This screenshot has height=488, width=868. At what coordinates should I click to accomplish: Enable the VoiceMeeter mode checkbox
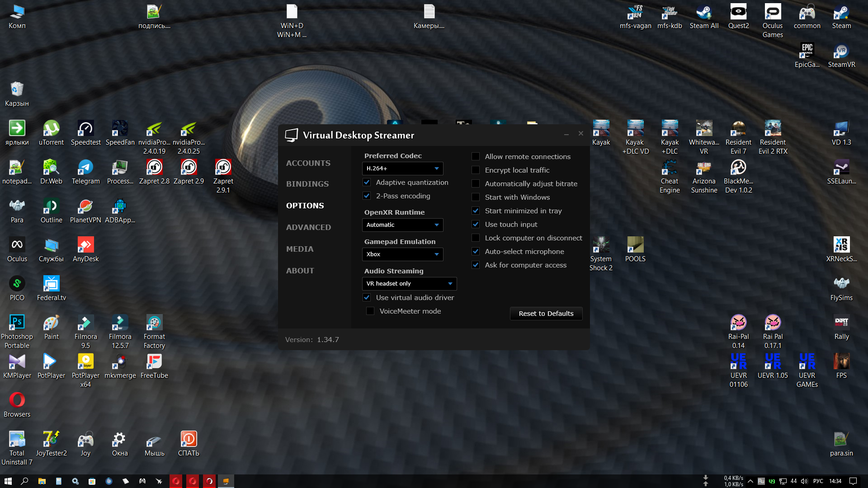370,311
